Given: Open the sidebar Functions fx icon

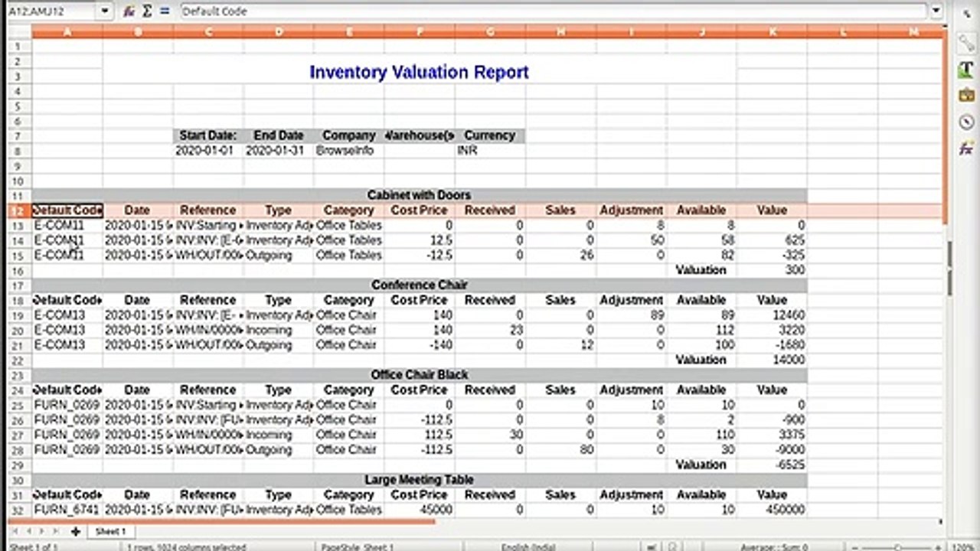Looking at the screenshot, I should [966, 148].
